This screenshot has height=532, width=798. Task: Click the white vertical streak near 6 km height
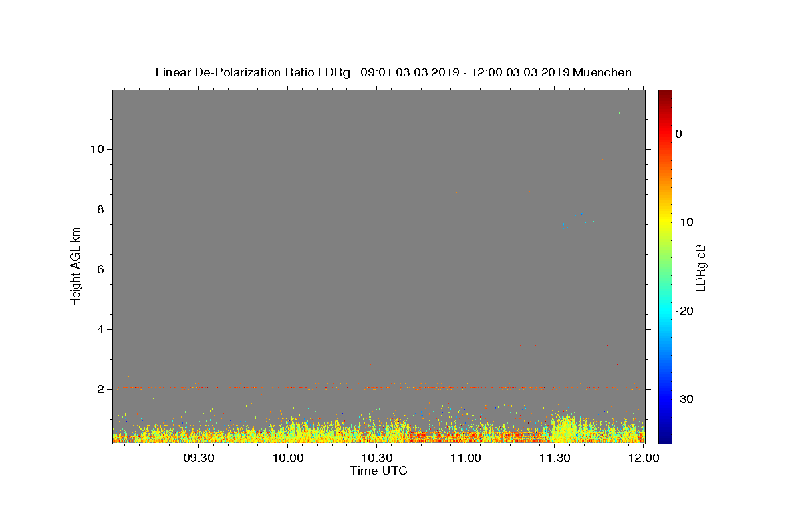[x=271, y=265]
